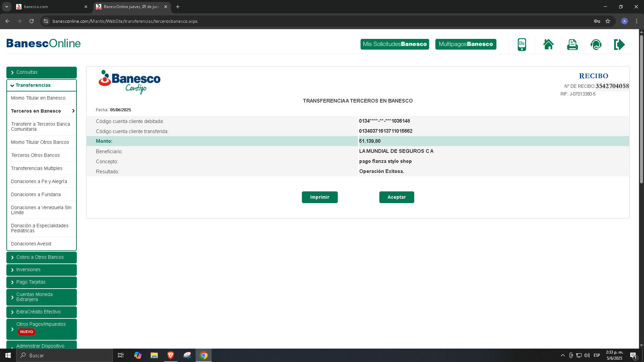Bookmark page with star icon

pyautogui.click(x=608, y=21)
